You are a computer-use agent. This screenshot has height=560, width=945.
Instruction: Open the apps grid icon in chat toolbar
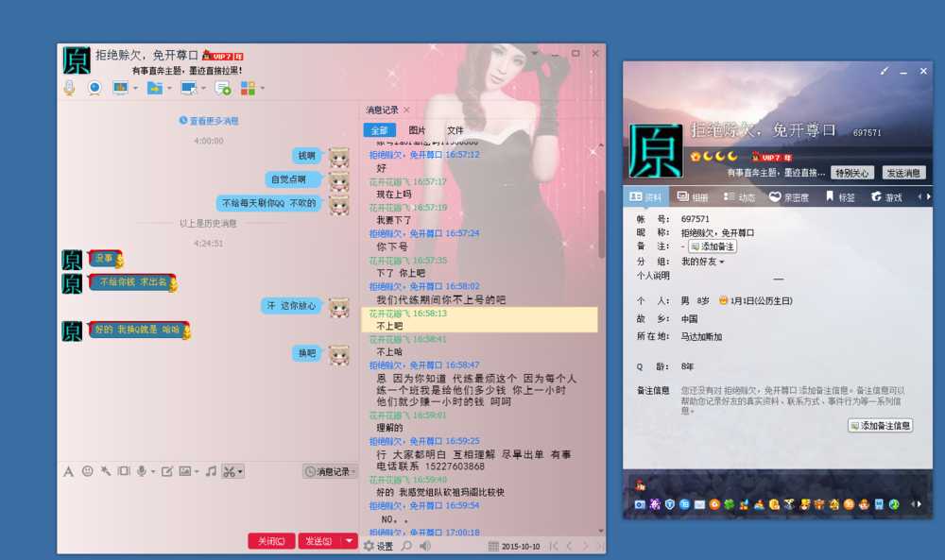(248, 88)
